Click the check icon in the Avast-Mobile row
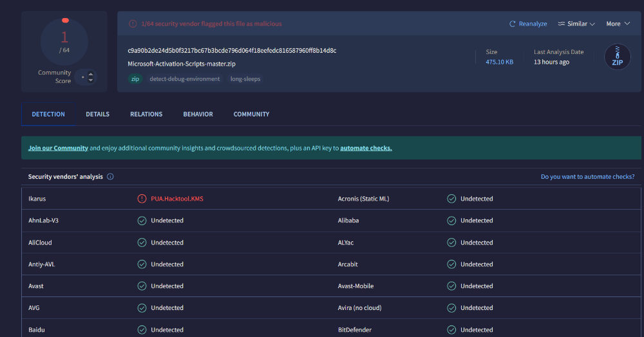This screenshot has height=337, width=644. [x=451, y=286]
